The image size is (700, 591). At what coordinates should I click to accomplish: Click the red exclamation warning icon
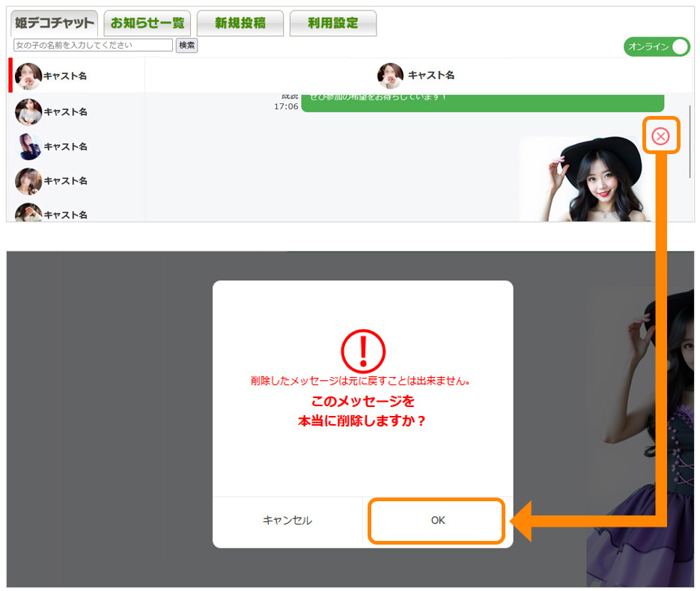(x=363, y=351)
